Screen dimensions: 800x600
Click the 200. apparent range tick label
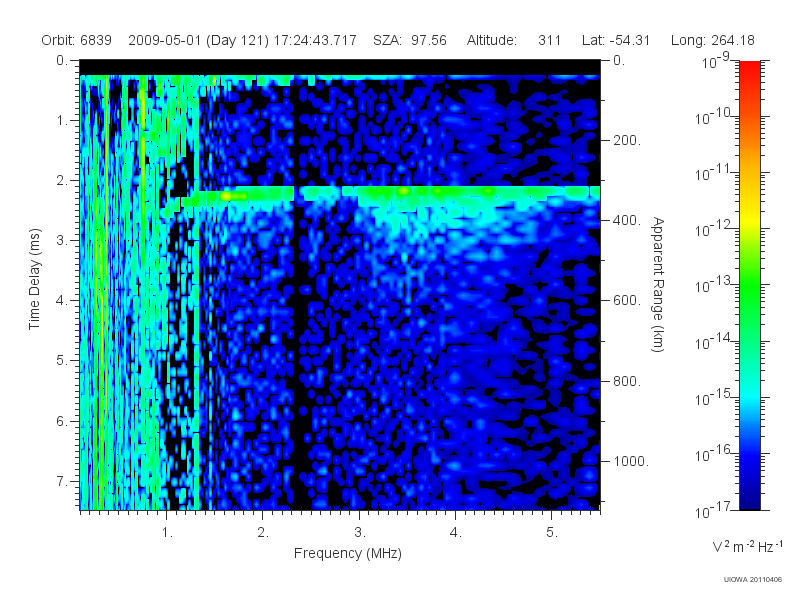[627, 140]
